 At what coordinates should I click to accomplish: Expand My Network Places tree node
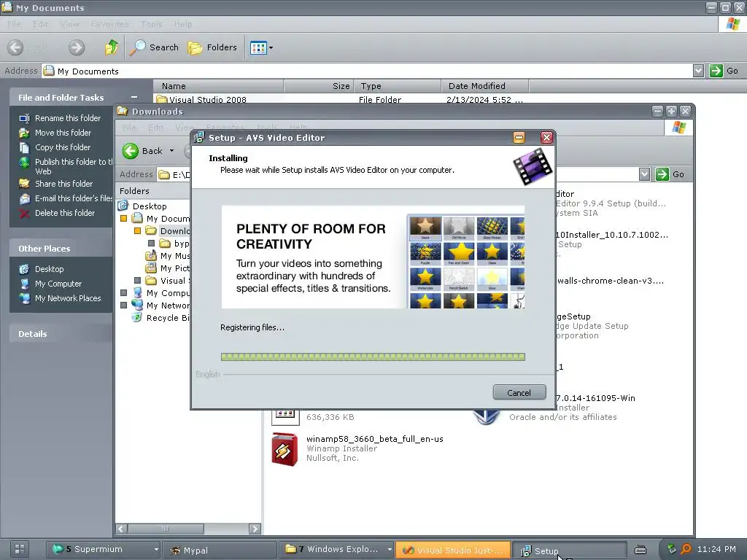click(x=123, y=306)
